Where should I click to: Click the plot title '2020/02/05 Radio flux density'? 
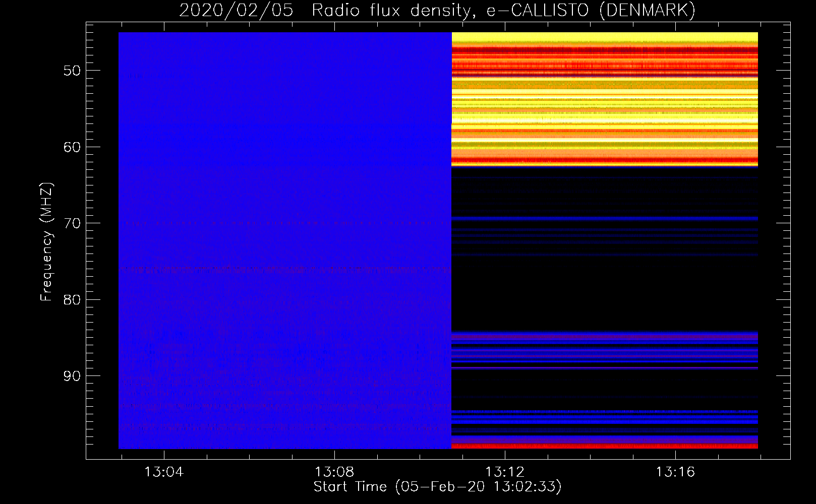tap(437, 10)
